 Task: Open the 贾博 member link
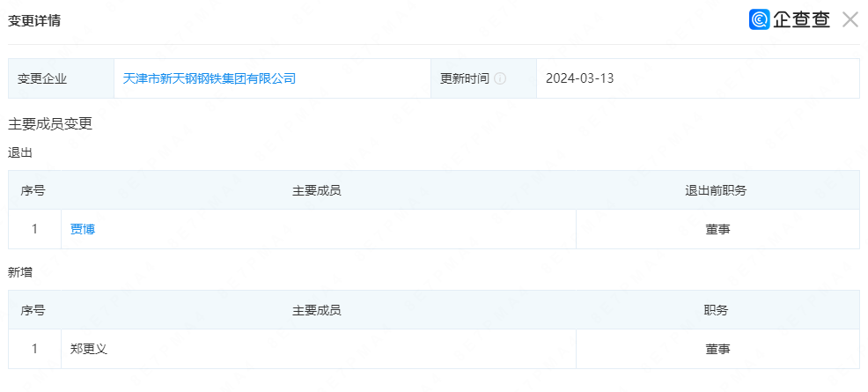pos(83,229)
